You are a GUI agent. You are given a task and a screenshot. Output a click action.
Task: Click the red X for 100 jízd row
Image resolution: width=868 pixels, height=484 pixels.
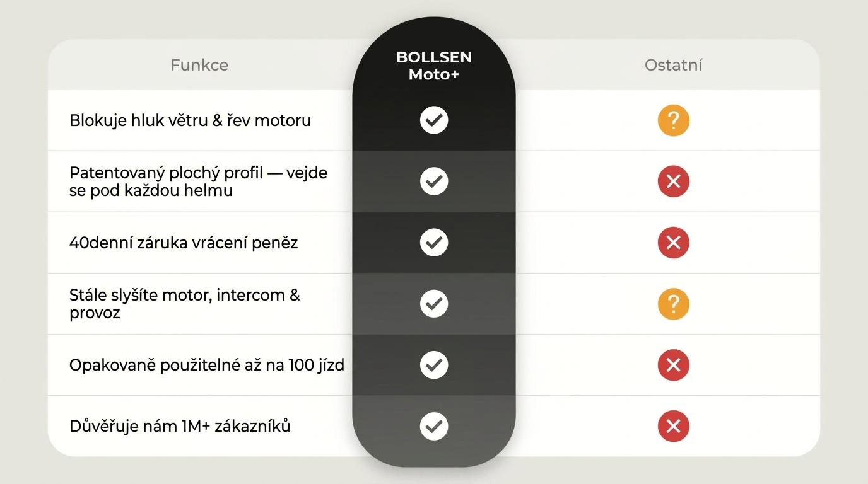click(x=673, y=365)
